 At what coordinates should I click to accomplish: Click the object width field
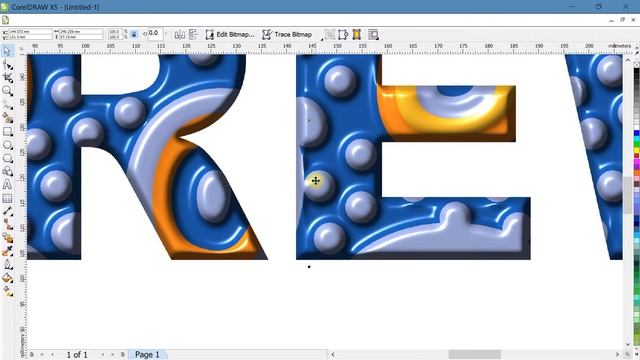tap(81, 31)
